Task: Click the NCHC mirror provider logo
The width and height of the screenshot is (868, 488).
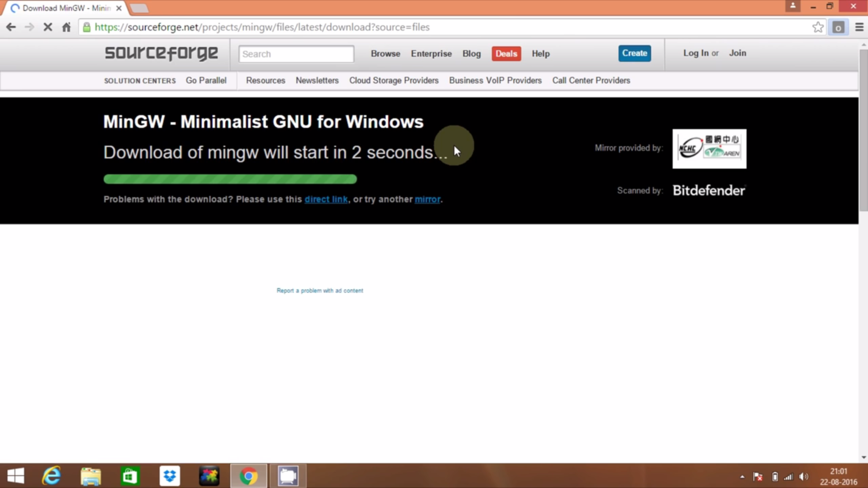Action: pos(709,149)
